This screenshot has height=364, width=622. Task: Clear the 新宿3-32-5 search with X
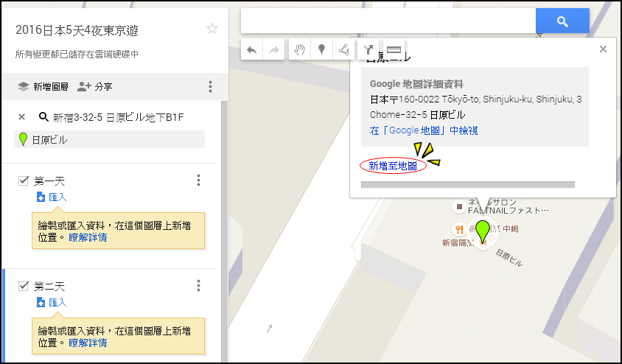click(x=22, y=117)
